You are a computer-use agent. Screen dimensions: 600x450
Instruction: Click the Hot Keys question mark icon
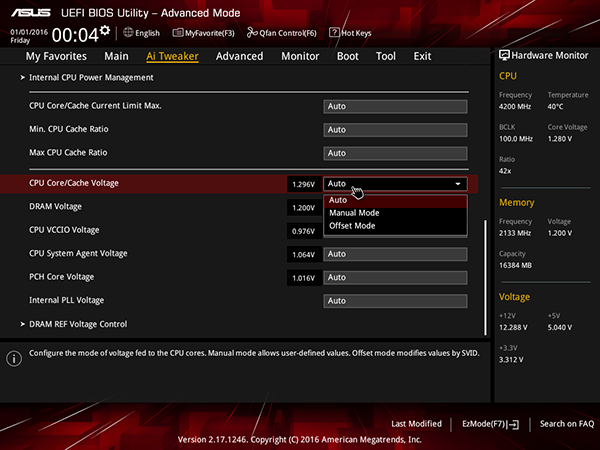tap(334, 33)
